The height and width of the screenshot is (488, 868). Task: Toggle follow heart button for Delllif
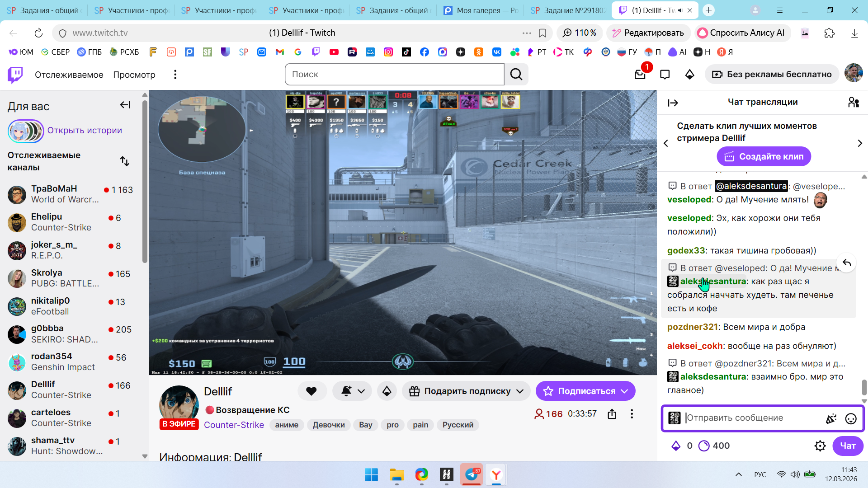[x=311, y=391]
